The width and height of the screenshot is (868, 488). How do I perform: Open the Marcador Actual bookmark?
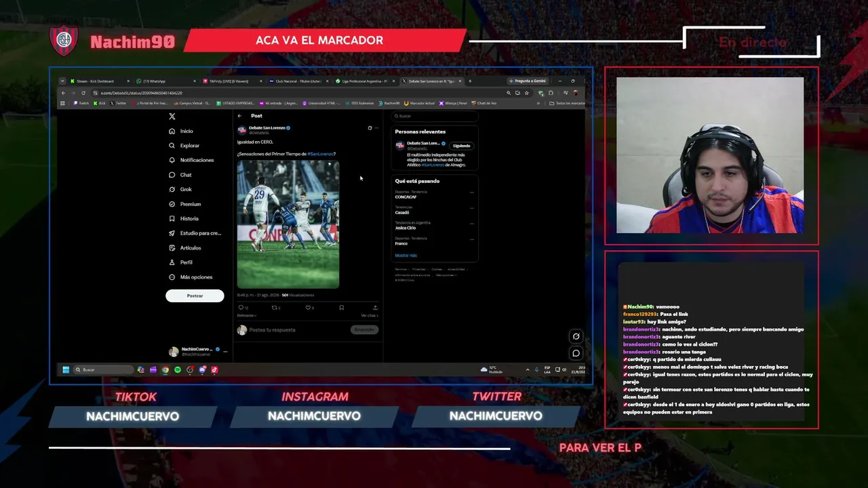[x=420, y=104]
